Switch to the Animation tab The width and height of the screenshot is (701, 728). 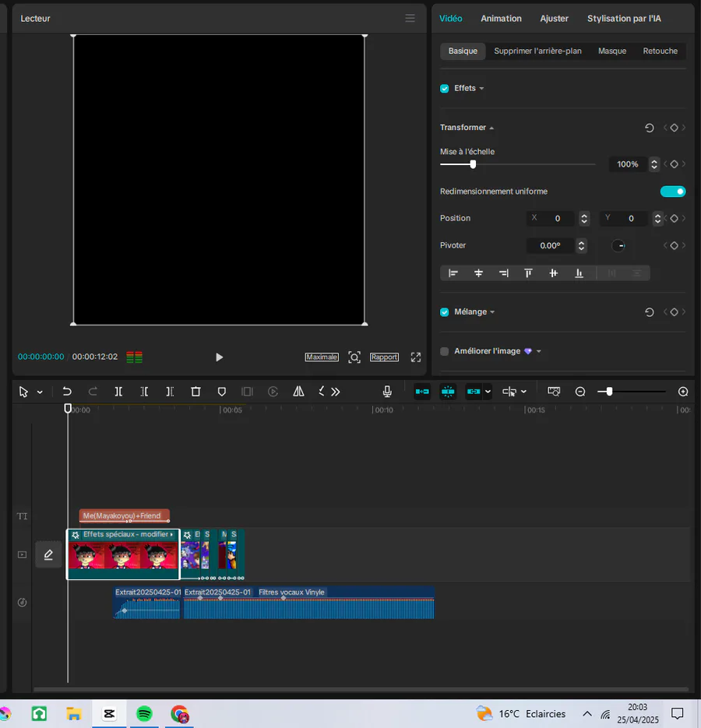pyautogui.click(x=501, y=19)
